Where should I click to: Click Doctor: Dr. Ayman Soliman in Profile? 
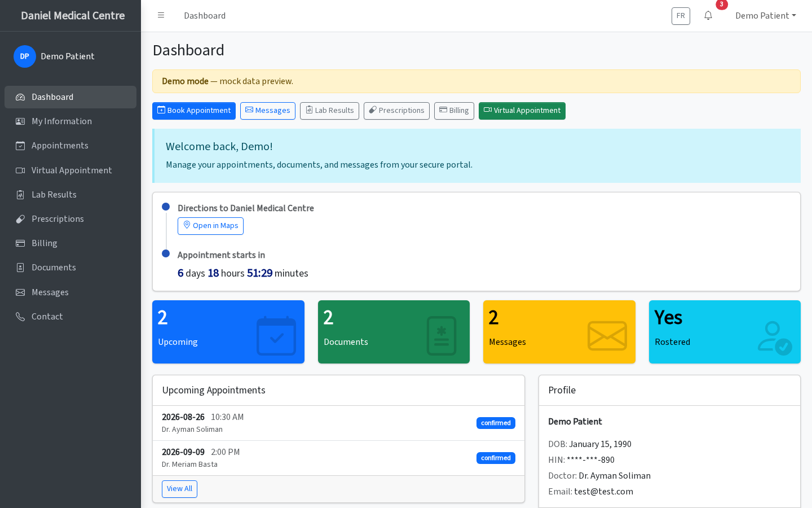[x=599, y=476]
